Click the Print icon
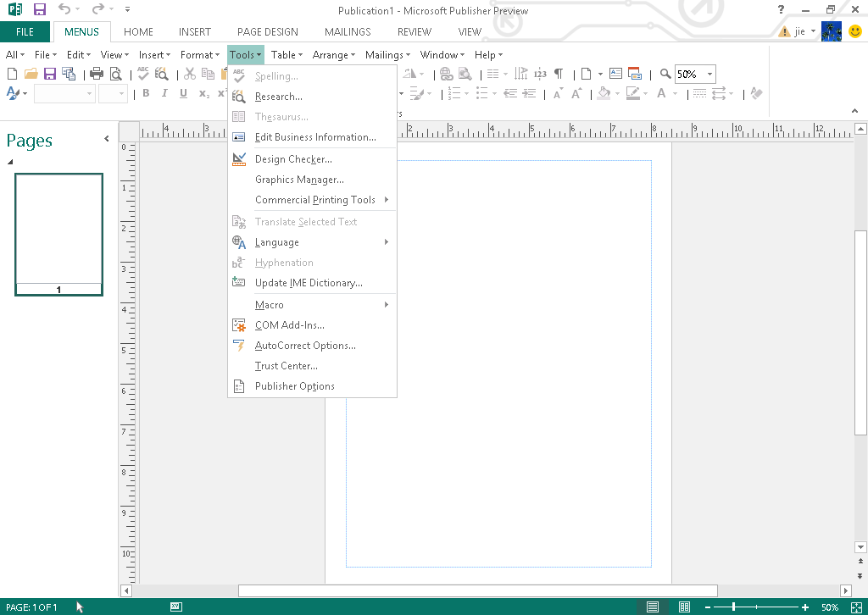The width and height of the screenshot is (868, 615). (97, 74)
